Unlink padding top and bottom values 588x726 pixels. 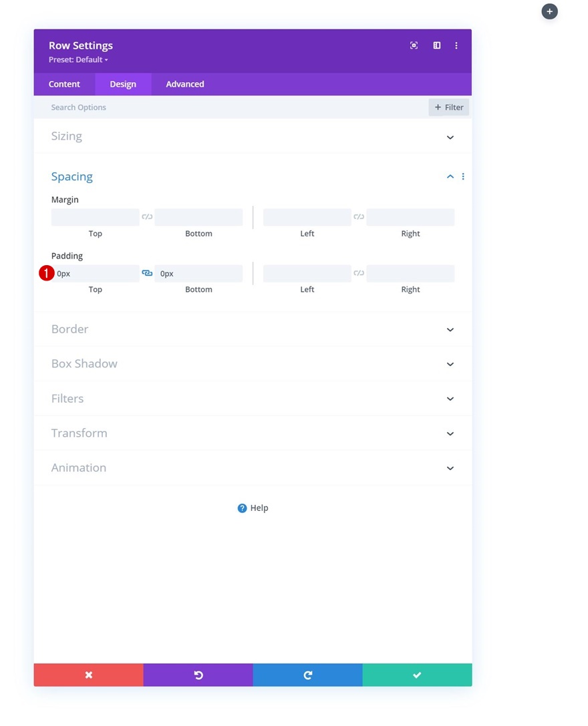click(x=147, y=273)
